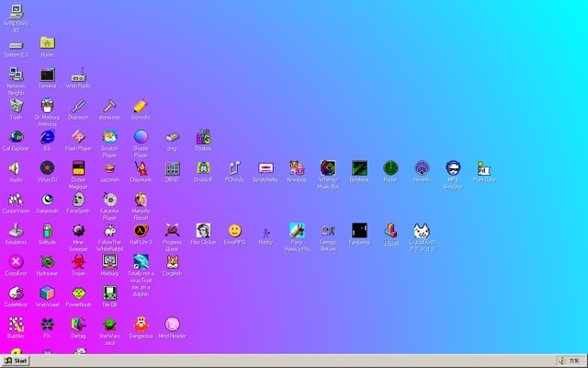
Task: Open the Emulators joystick icon
Action: 17,231
